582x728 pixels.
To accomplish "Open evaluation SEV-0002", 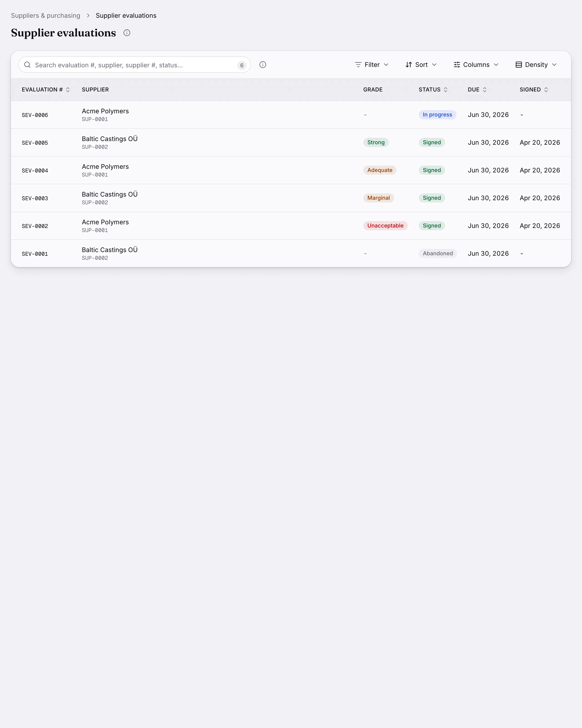I will click(35, 226).
